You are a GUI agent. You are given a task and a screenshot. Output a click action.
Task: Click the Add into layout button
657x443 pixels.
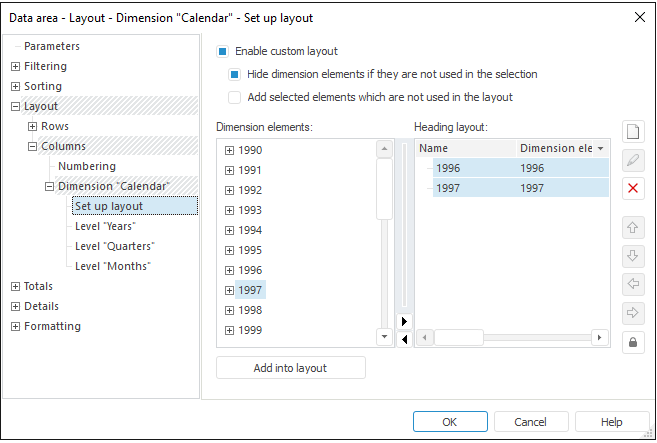click(x=290, y=368)
